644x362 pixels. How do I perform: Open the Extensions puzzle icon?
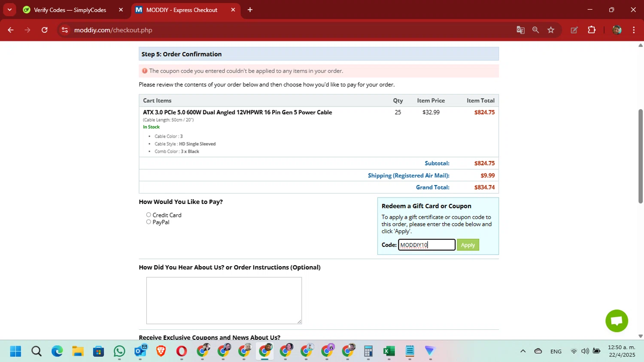click(x=592, y=30)
